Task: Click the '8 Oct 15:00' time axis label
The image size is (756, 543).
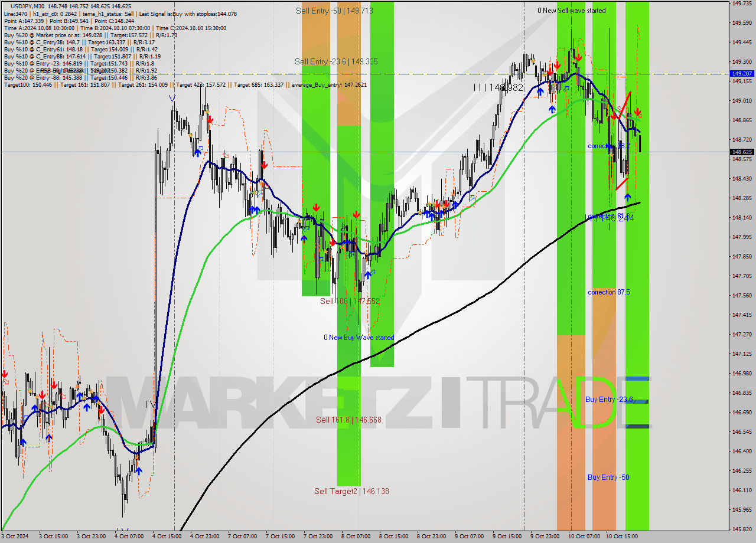Action: (393, 537)
